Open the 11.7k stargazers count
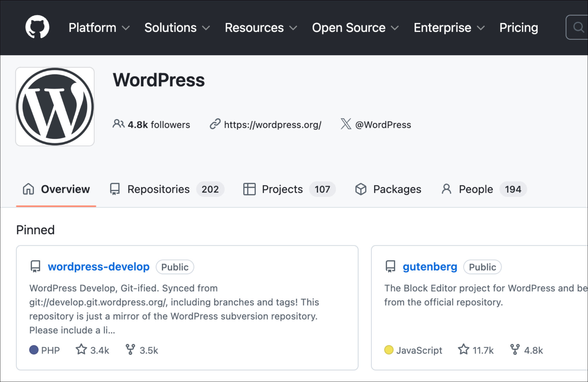 click(483, 350)
